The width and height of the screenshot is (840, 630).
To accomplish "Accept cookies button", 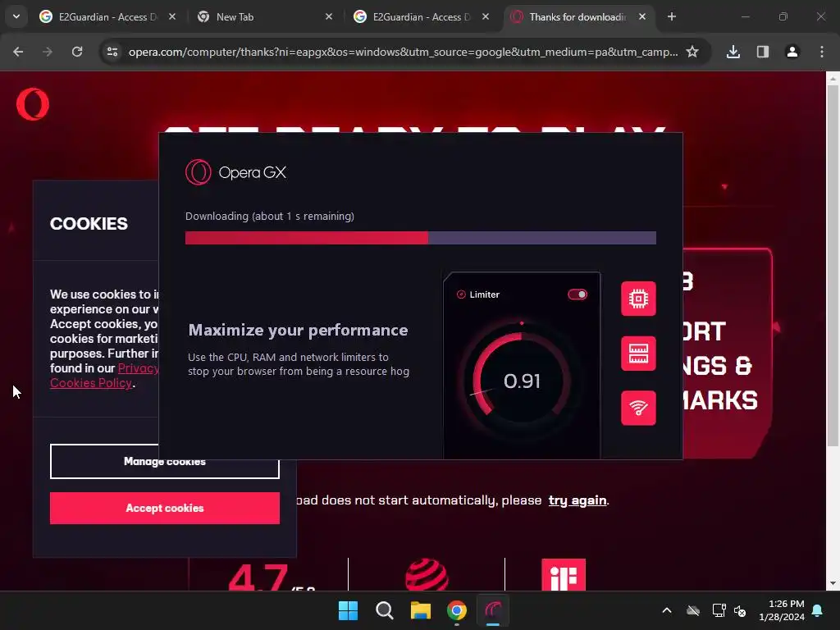I will [164, 508].
